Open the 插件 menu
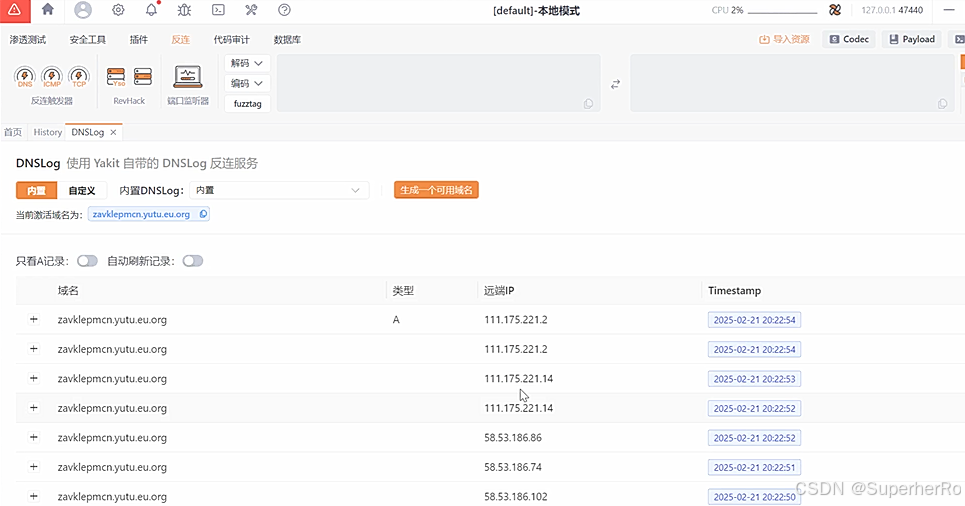Screen dimensions: 965x506 click(x=138, y=39)
